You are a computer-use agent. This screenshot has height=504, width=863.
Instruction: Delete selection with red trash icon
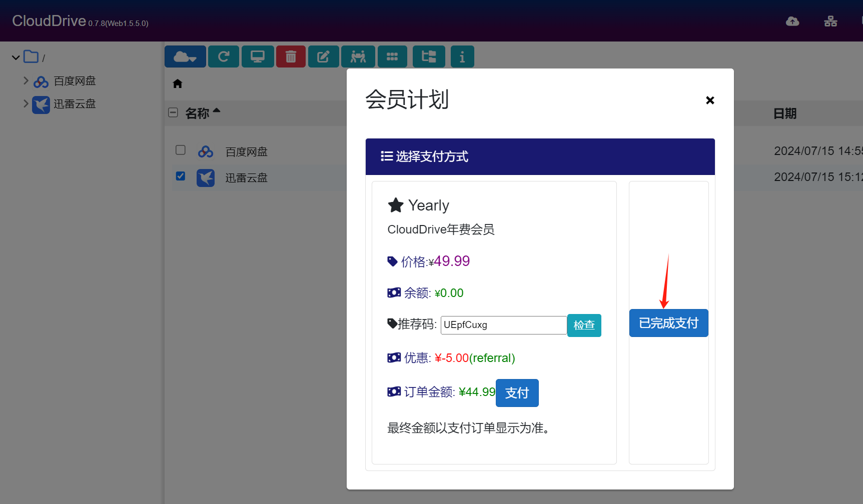pyautogui.click(x=291, y=56)
